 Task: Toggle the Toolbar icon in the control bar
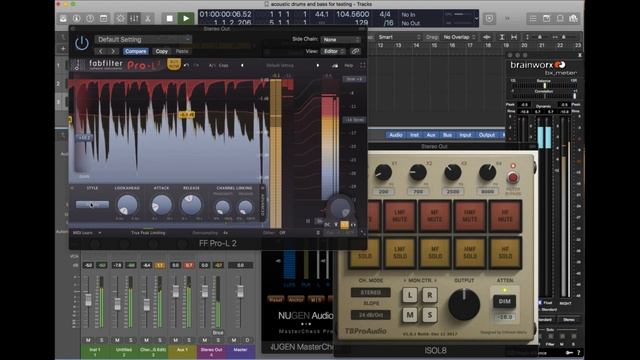pyautogui.click(x=104, y=18)
